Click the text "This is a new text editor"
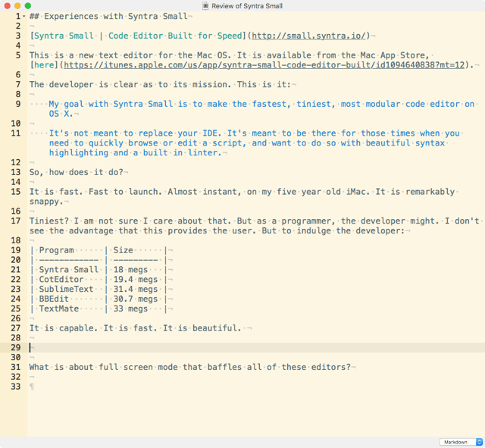 (91, 55)
